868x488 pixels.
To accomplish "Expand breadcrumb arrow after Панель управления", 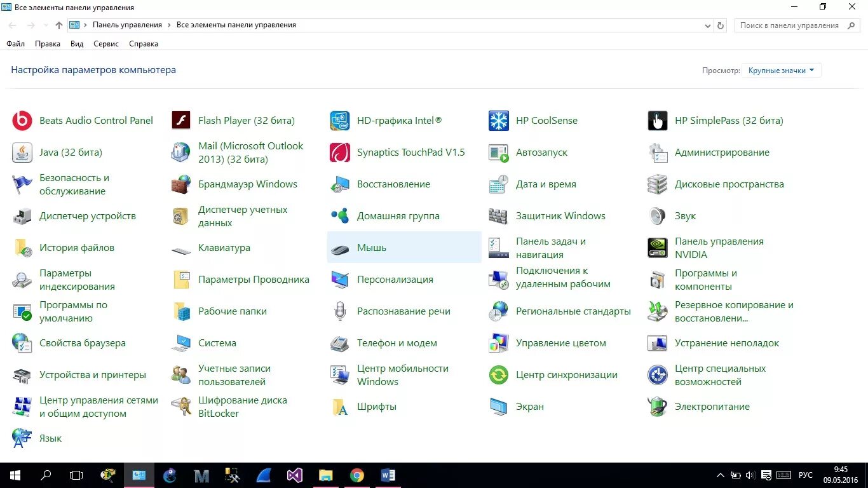I will pos(170,25).
